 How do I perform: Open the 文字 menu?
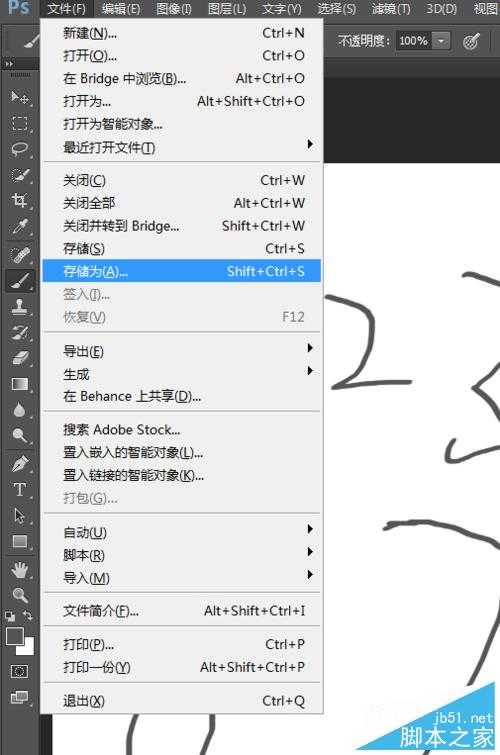pos(282,9)
